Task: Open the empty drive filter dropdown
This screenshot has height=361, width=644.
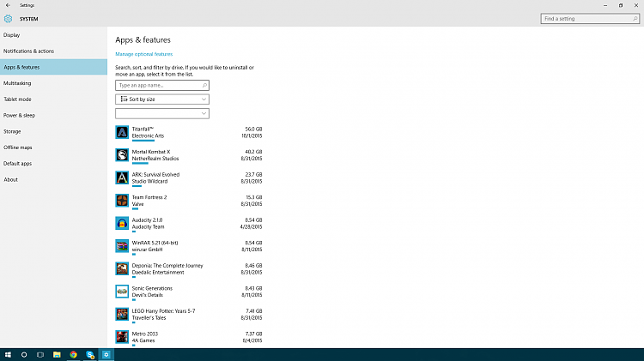Action: point(162,113)
